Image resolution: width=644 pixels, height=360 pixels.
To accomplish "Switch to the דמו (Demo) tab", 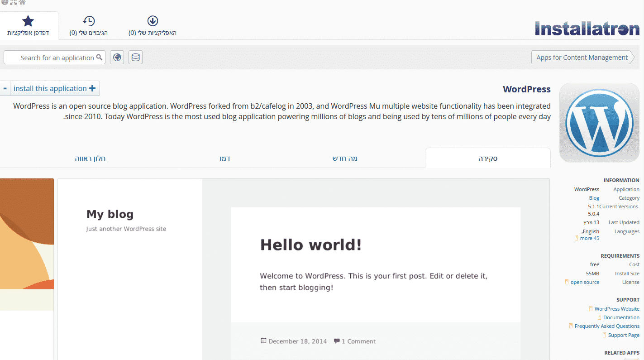I will coord(225,158).
